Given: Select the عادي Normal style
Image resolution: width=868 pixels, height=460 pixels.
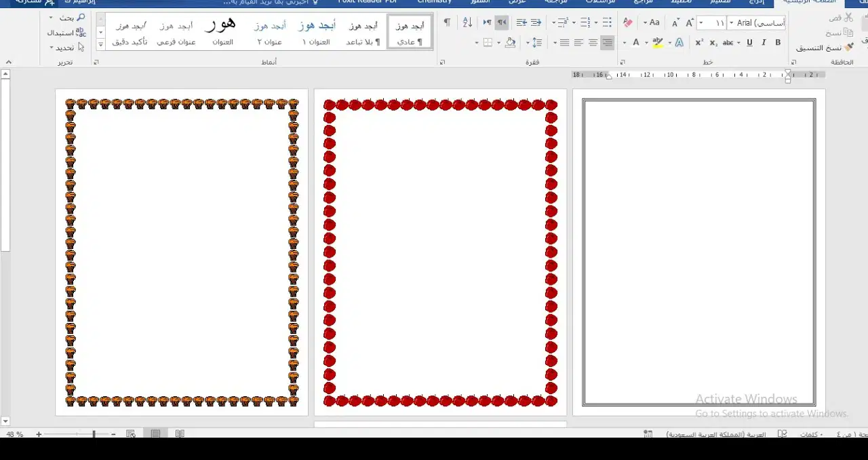Looking at the screenshot, I should tap(410, 32).
